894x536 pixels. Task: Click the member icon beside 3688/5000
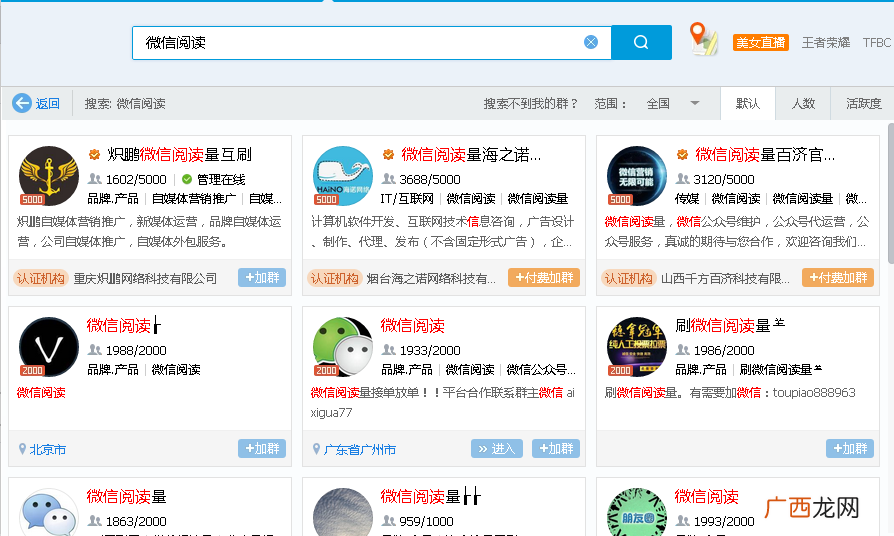[389, 179]
